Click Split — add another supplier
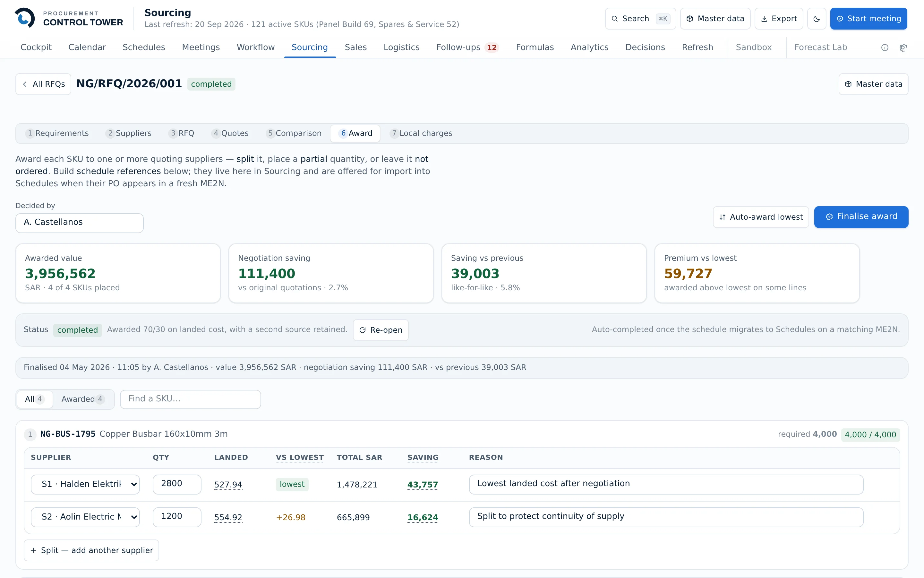The width and height of the screenshot is (924, 578). click(91, 550)
